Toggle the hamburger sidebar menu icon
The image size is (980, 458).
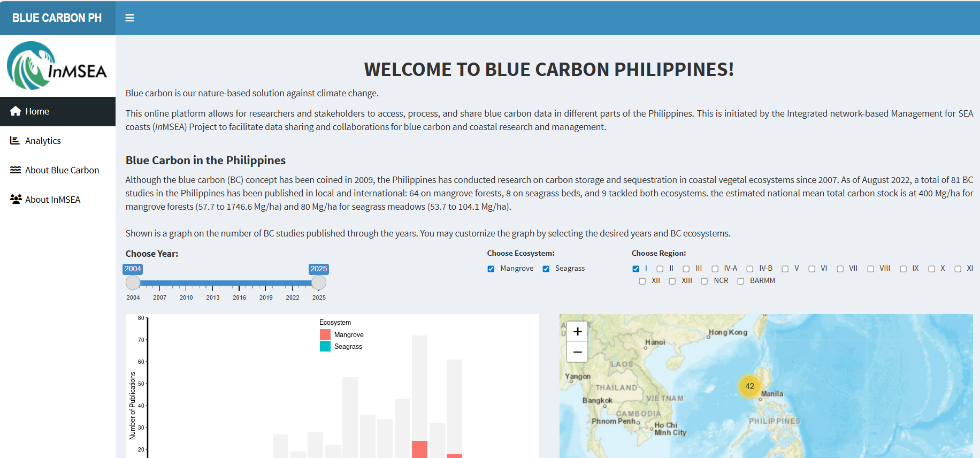click(x=129, y=18)
